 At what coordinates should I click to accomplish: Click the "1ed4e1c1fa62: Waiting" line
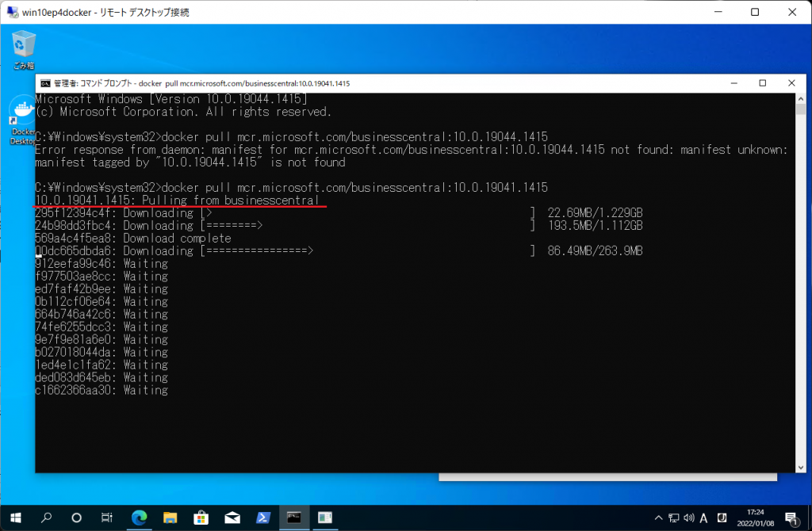pyautogui.click(x=101, y=365)
